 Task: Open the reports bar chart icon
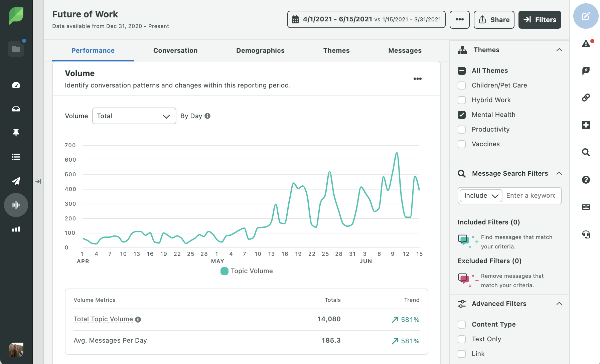(x=16, y=229)
